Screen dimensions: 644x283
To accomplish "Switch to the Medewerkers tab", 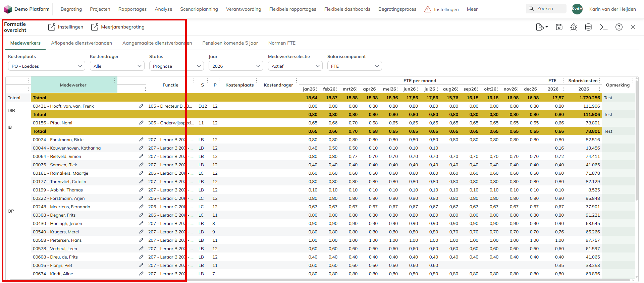I will tap(25, 43).
